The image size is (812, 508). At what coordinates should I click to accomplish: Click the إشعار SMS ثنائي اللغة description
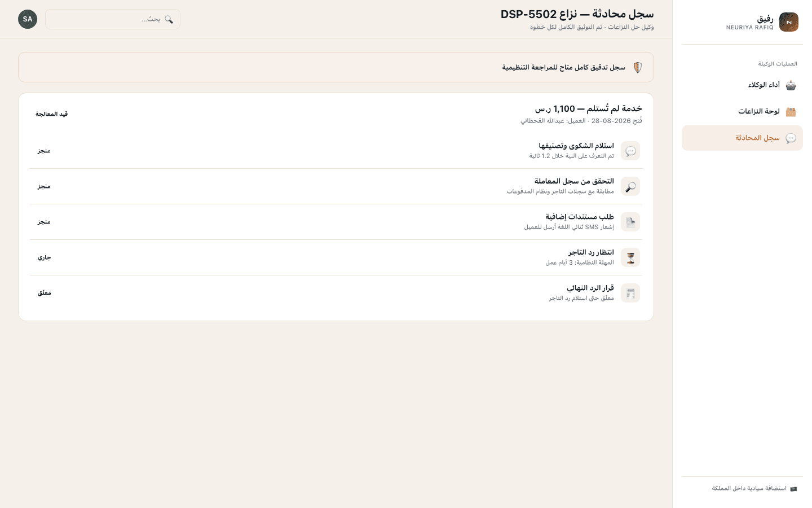pos(569,227)
